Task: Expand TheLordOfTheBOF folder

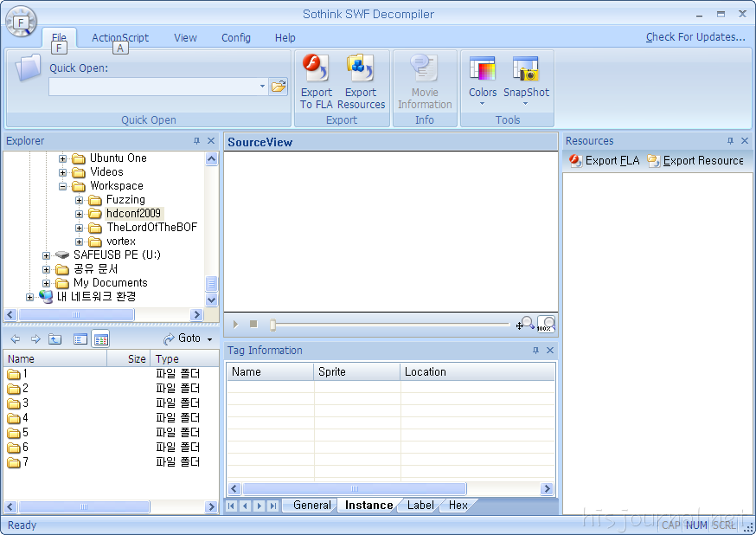Action: click(x=79, y=228)
